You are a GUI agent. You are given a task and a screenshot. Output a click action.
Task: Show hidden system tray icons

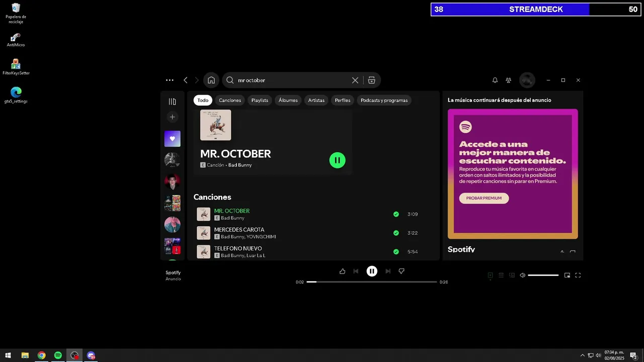pos(583,355)
